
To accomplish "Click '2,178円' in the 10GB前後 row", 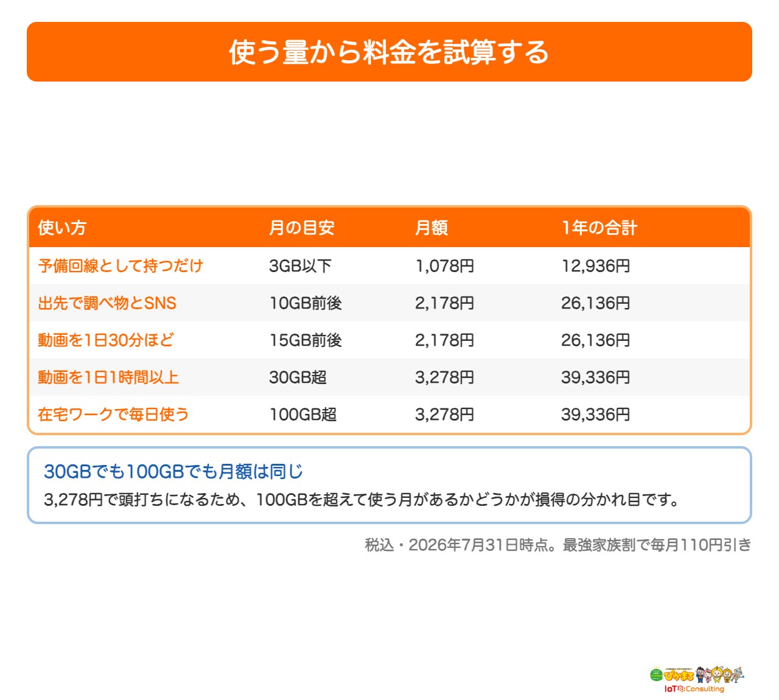I will pos(444,303).
